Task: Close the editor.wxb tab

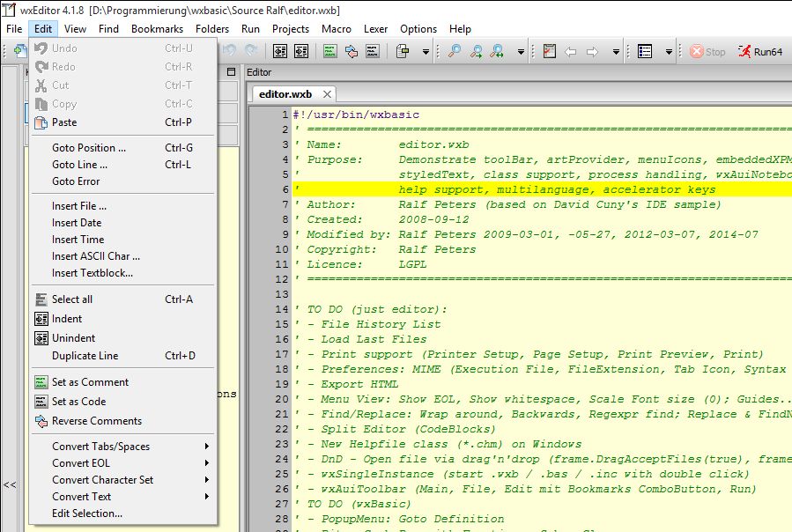Action: [x=328, y=94]
